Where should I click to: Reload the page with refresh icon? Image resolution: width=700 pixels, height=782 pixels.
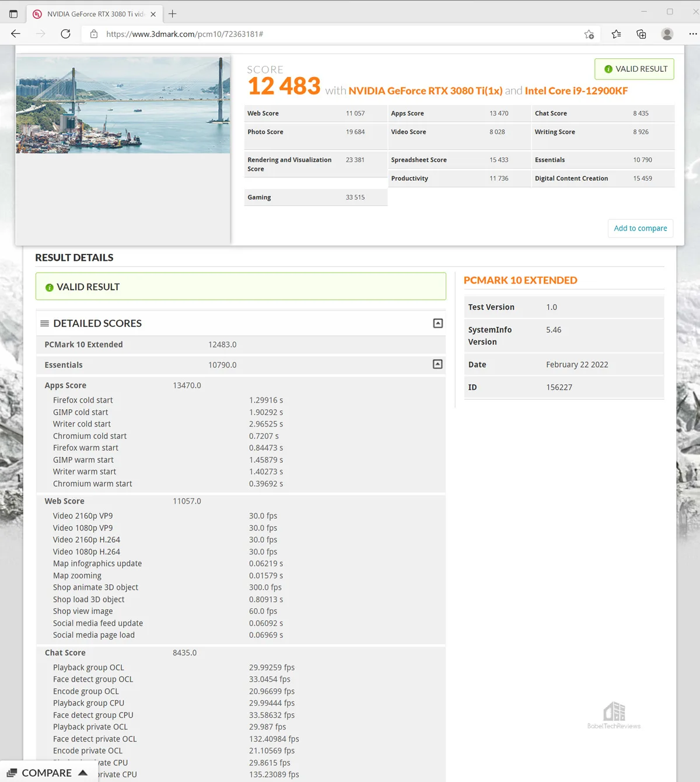coord(65,34)
